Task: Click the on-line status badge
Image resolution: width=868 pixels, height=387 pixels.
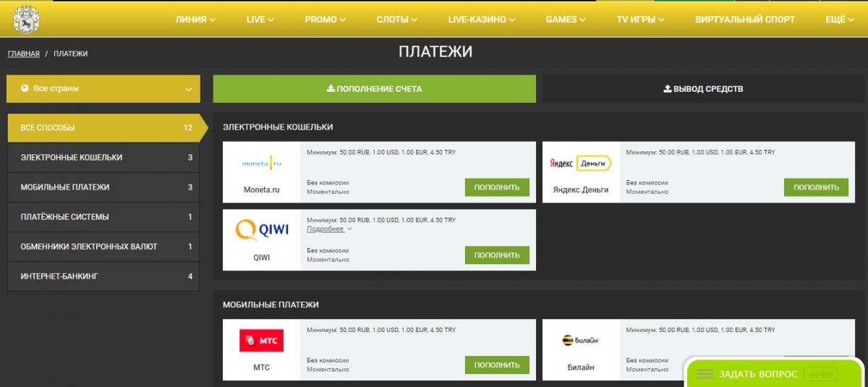Action: [821, 375]
